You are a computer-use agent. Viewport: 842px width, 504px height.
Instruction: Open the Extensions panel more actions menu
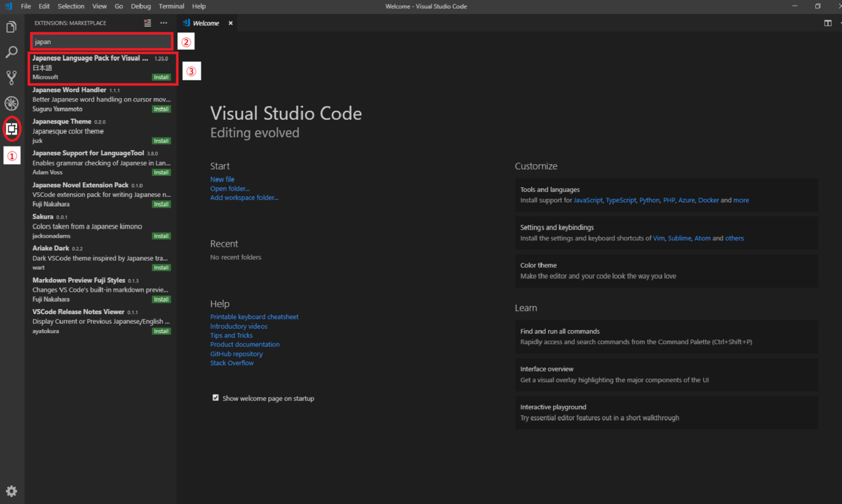[164, 23]
